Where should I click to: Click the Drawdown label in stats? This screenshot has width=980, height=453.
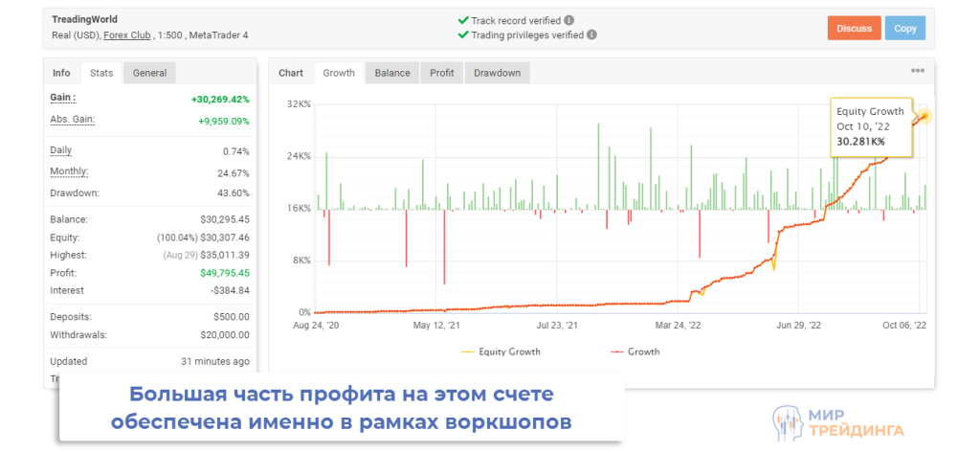tap(75, 193)
